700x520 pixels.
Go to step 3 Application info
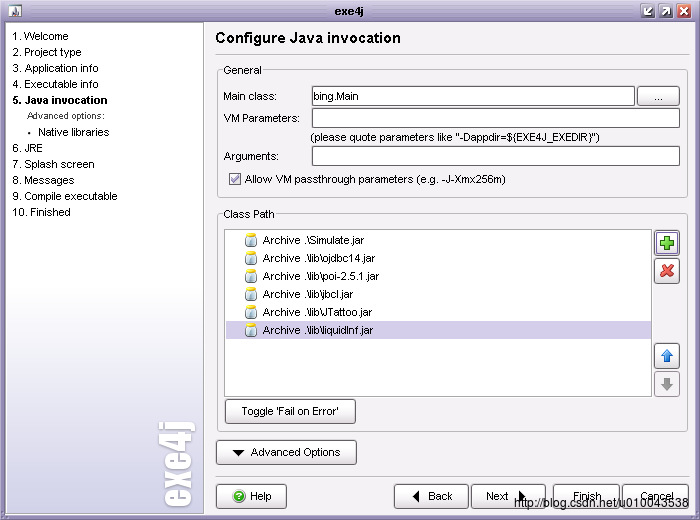click(55, 68)
